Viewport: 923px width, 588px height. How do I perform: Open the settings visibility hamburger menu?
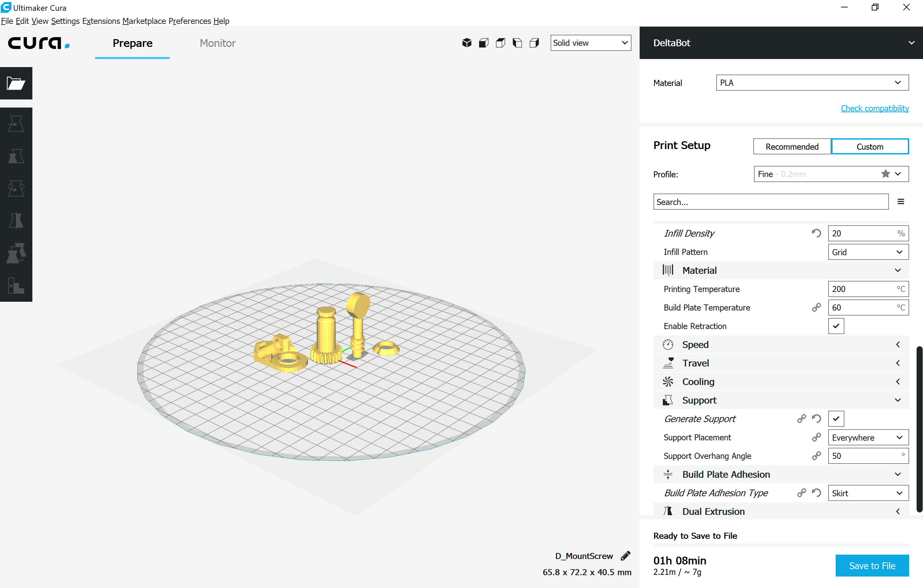click(x=901, y=202)
